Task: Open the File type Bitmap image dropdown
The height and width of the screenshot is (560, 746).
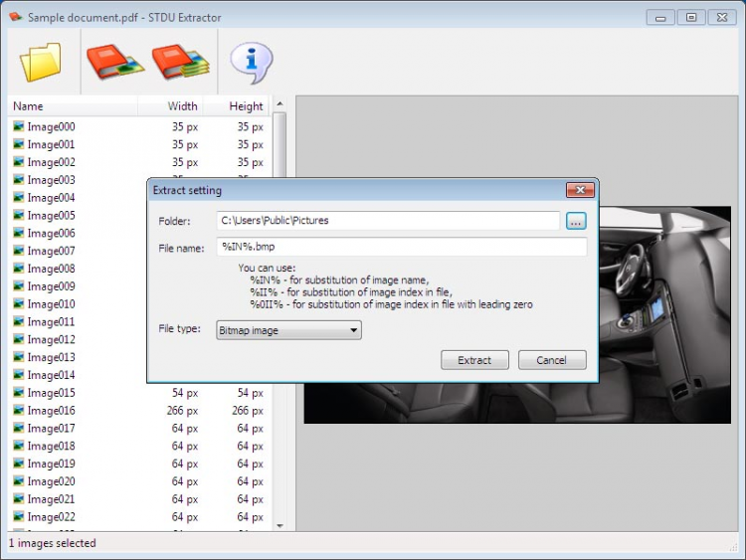Action: pyautogui.click(x=288, y=330)
